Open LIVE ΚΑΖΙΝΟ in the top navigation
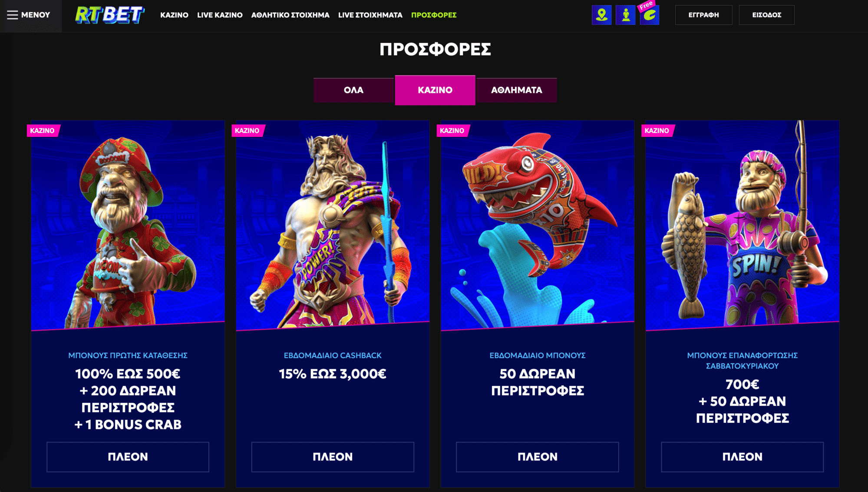 coord(220,15)
